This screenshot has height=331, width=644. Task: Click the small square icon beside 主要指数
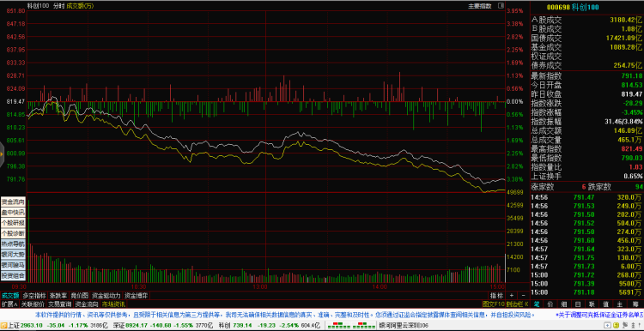(x=501, y=6)
